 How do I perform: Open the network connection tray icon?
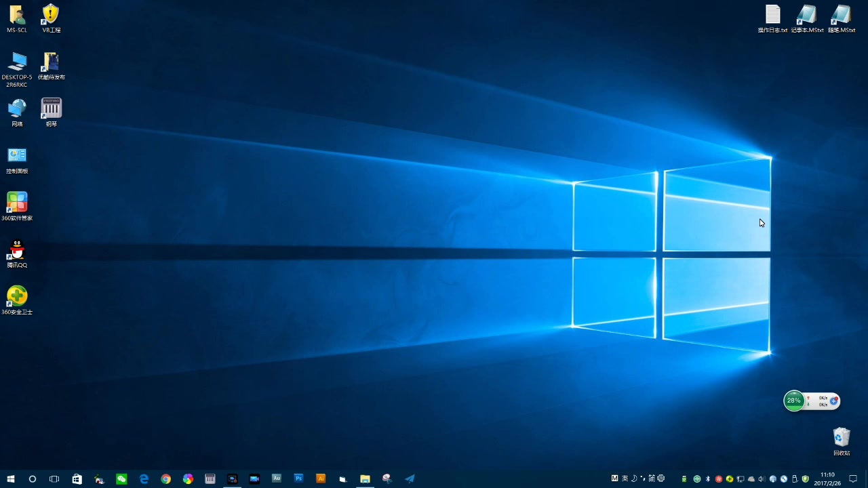click(x=741, y=479)
